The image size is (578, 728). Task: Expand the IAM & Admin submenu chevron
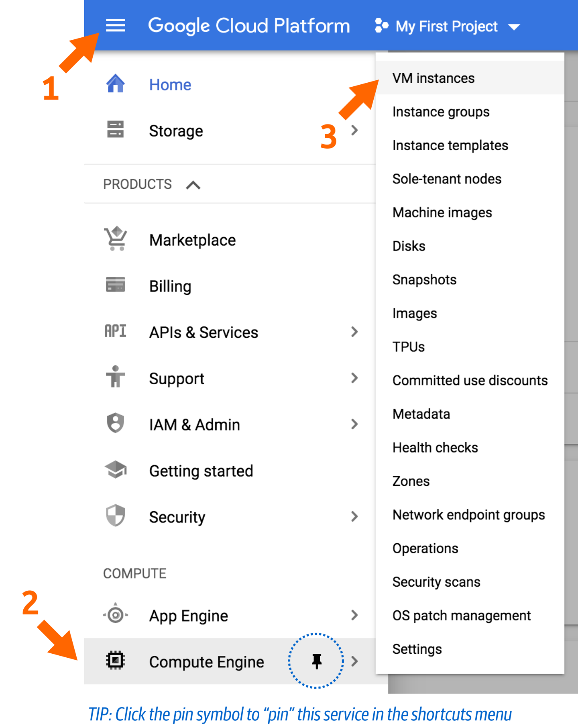354,424
